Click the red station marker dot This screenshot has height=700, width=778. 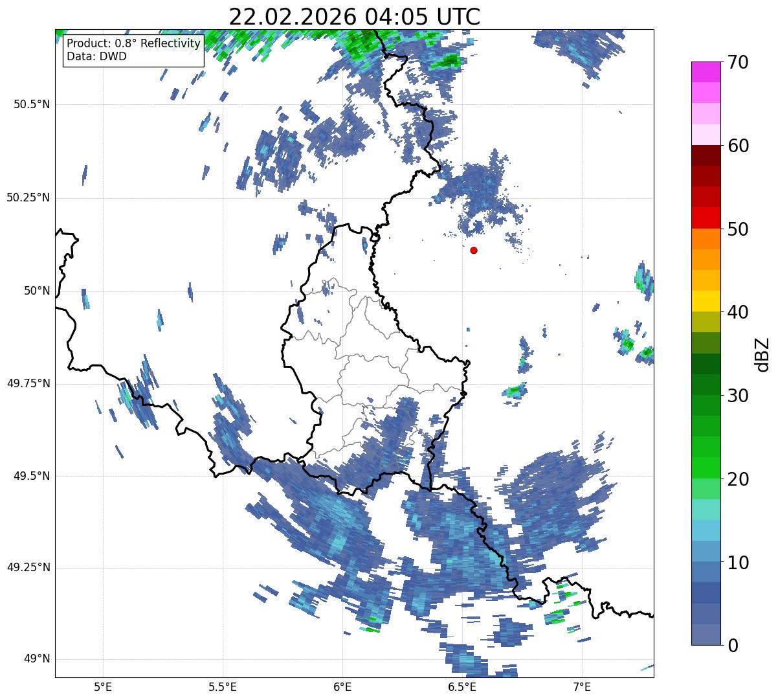[x=474, y=250]
